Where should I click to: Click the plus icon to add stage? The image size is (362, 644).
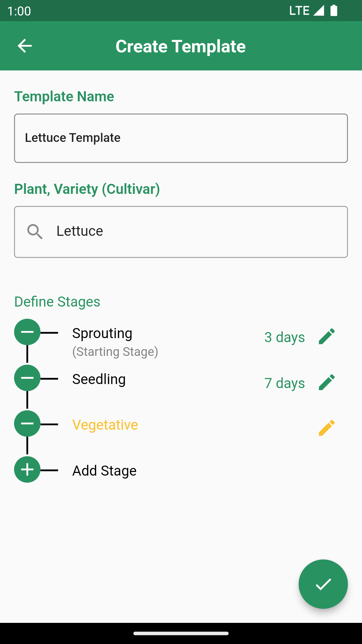[27, 470]
